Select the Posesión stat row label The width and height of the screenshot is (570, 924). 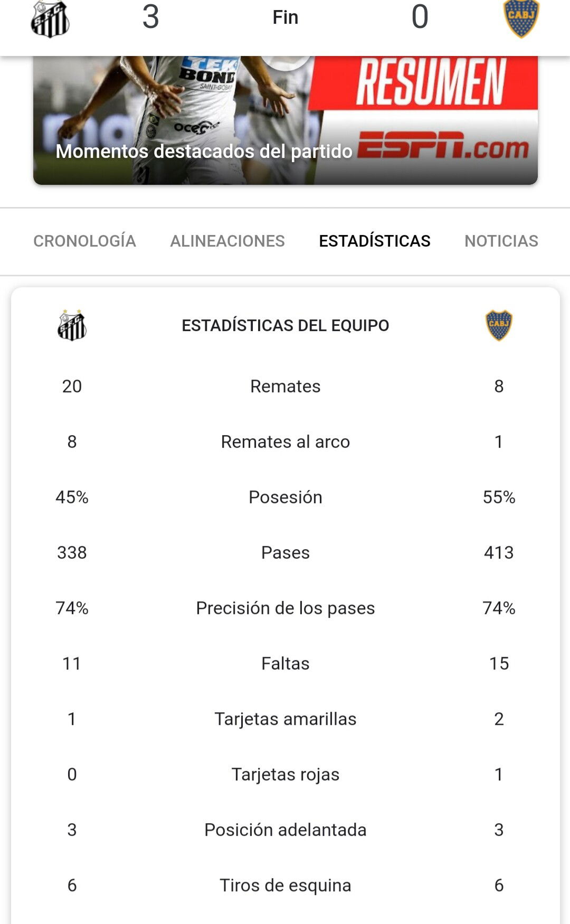click(286, 497)
